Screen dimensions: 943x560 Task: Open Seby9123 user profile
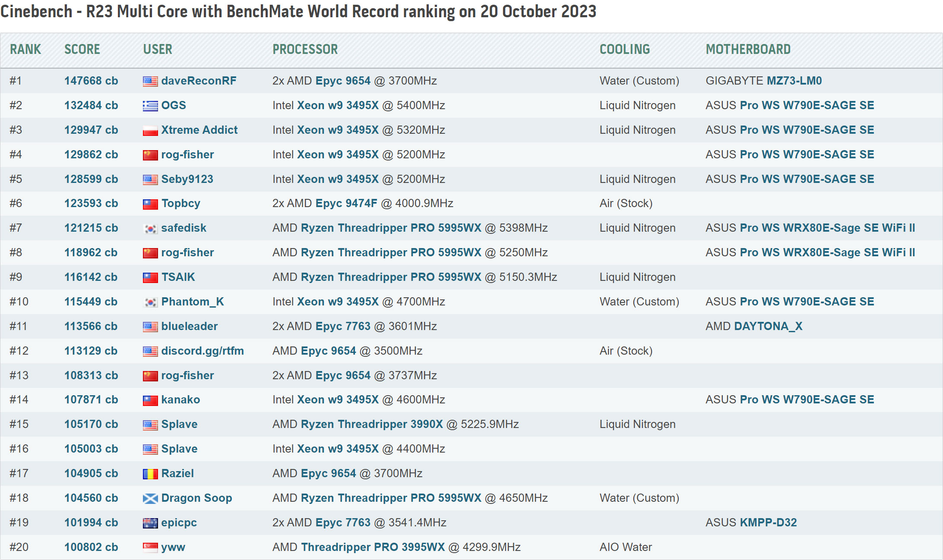click(187, 179)
